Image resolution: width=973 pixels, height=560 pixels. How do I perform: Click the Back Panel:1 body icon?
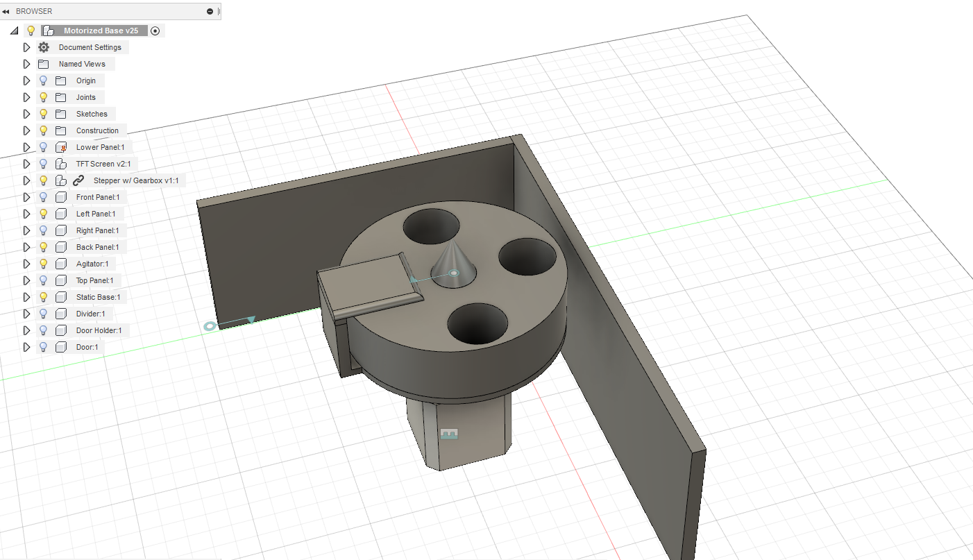tap(60, 247)
